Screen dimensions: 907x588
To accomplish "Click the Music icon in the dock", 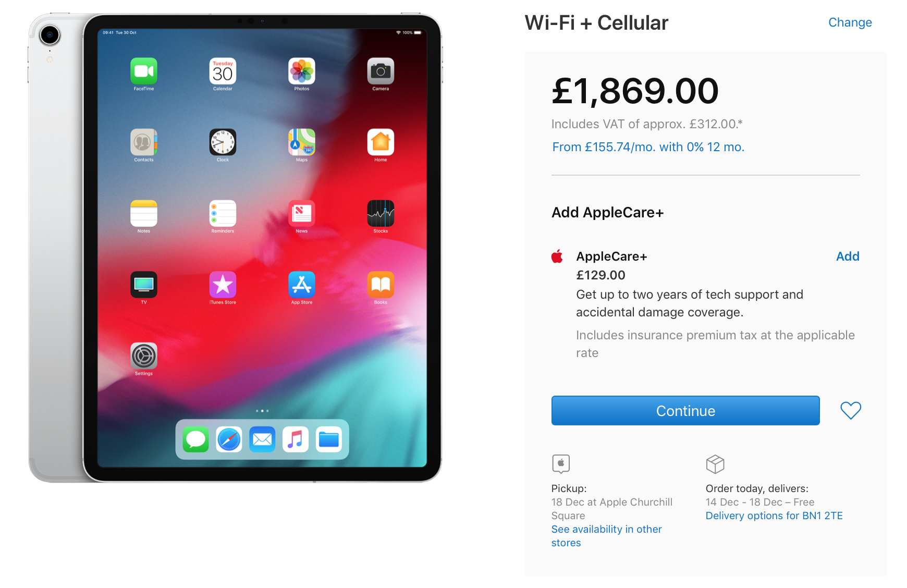I will 296,439.
